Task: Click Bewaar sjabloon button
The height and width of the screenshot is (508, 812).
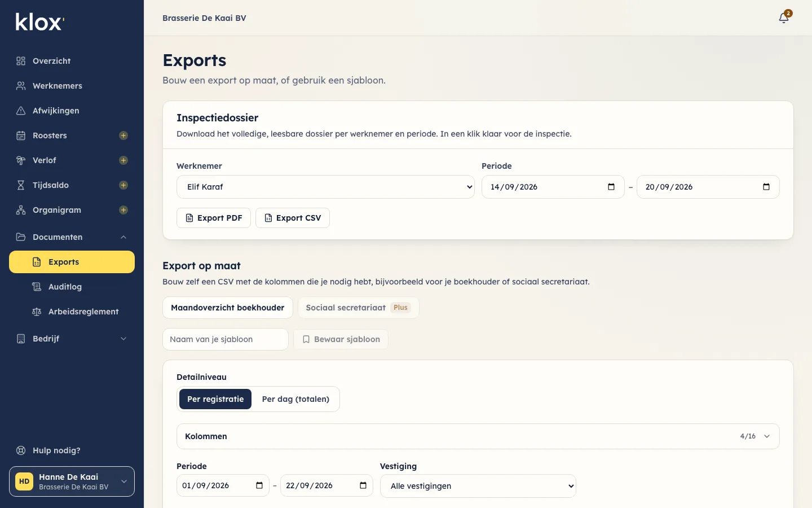Action: click(x=341, y=339)
